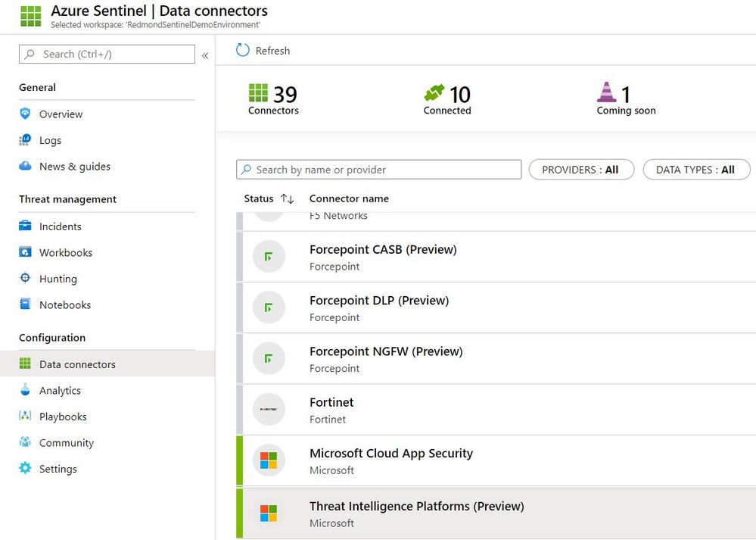Click the green Connected plug icon beside 10
The image size is (756, 540).
pos(434,92)
